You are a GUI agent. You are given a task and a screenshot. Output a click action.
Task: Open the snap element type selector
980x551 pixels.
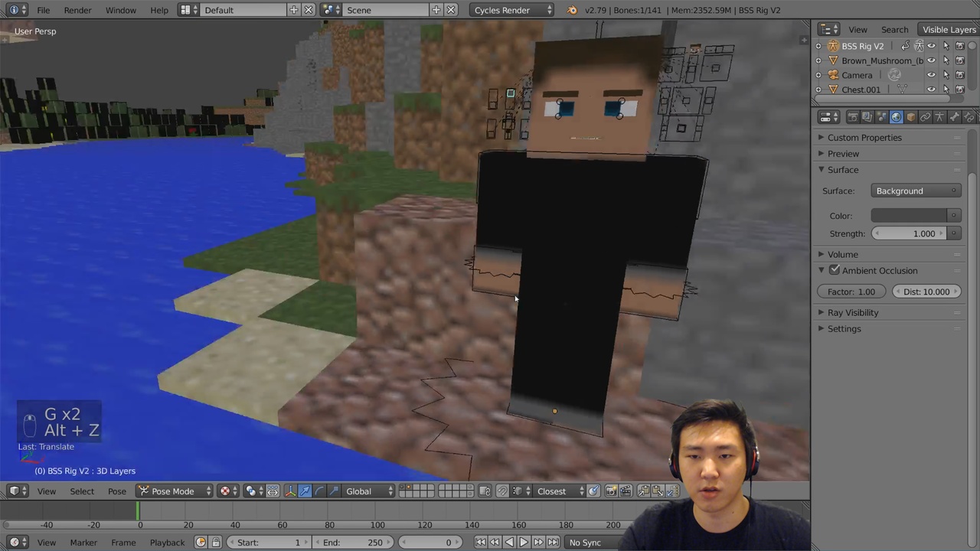522,491
